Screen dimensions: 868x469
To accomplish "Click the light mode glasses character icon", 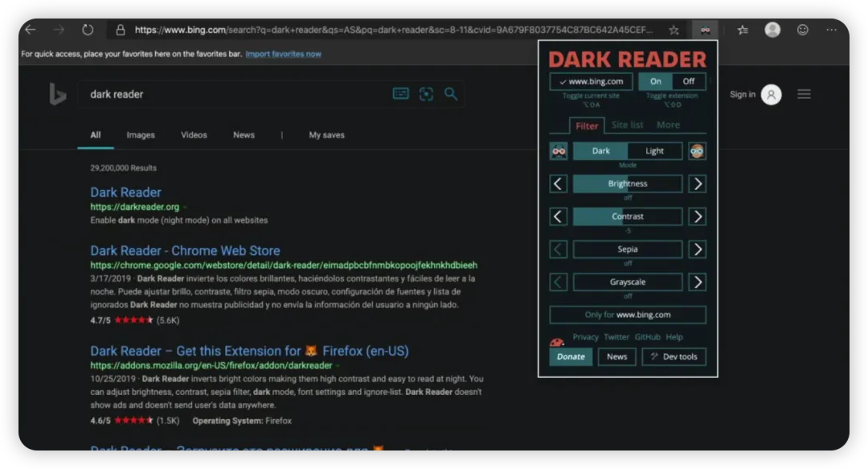I will coord(697,150).
